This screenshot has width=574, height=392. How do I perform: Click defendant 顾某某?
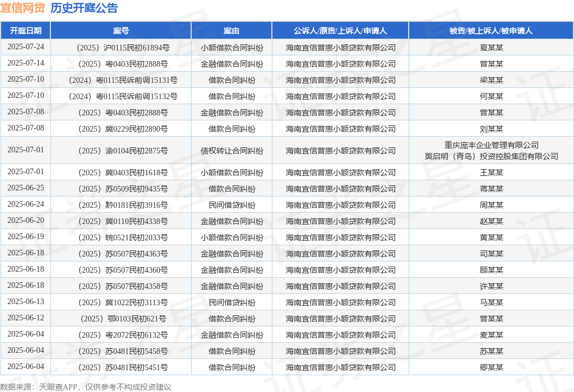491,270
